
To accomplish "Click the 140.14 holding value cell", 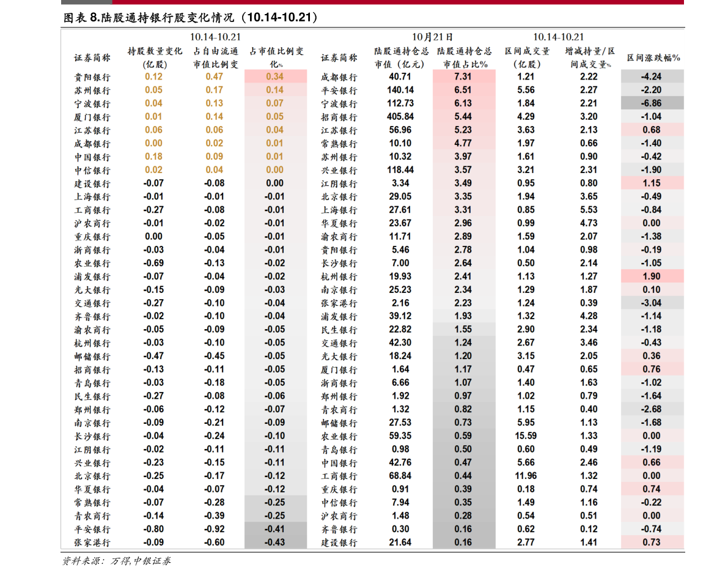I will [x=400, y=90].
